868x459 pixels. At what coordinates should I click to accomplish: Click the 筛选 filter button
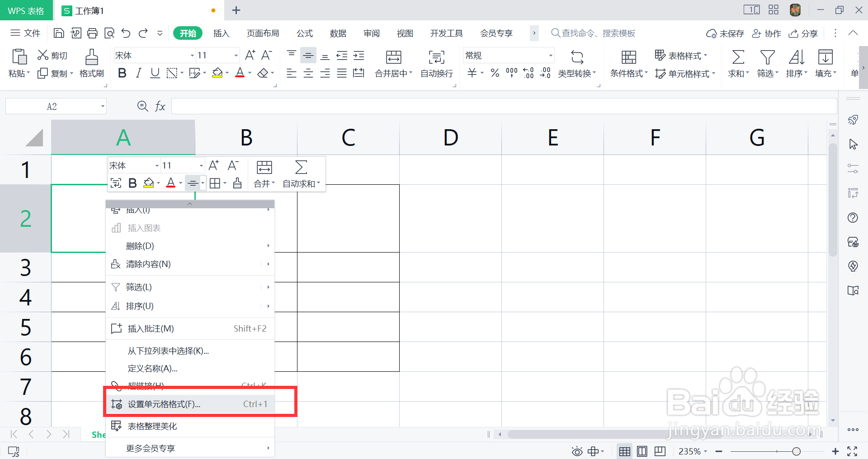768,64
